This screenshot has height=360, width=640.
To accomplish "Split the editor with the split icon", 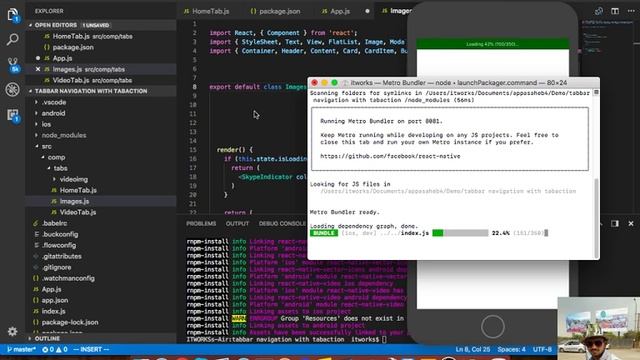I will pyautogui.click(x=615, y=11).
